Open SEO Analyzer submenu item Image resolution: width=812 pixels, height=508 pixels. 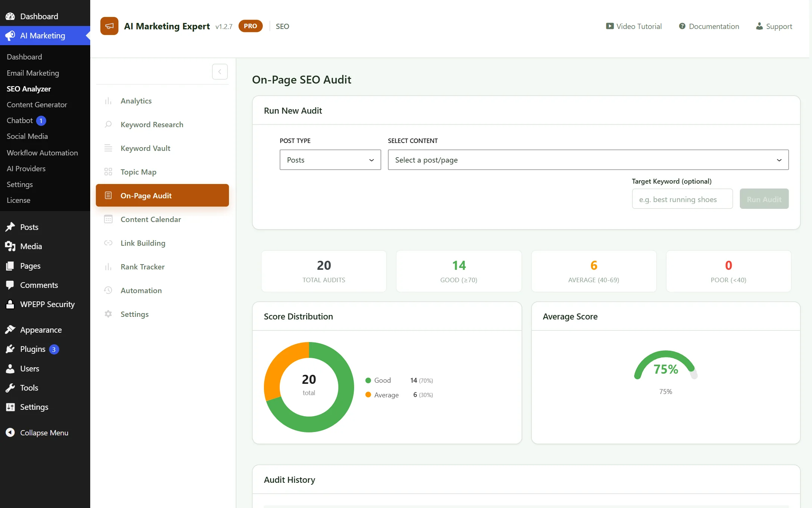(x=29, y=89)
